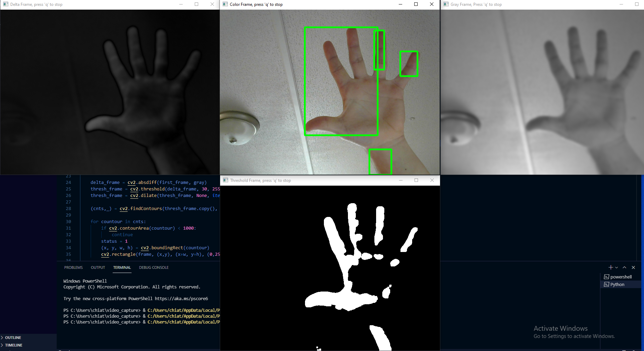Click line number 30 in the editor

click(68, 221)
